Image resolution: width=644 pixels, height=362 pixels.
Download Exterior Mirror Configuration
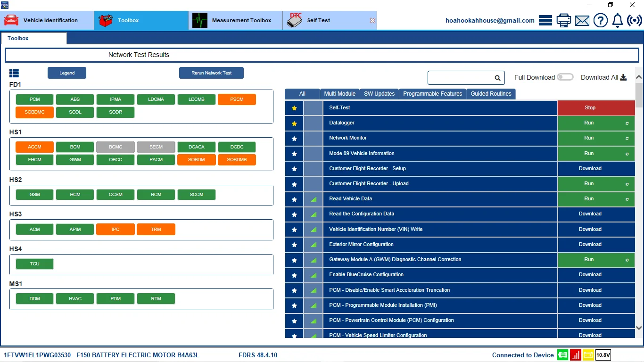pos(596,244)
